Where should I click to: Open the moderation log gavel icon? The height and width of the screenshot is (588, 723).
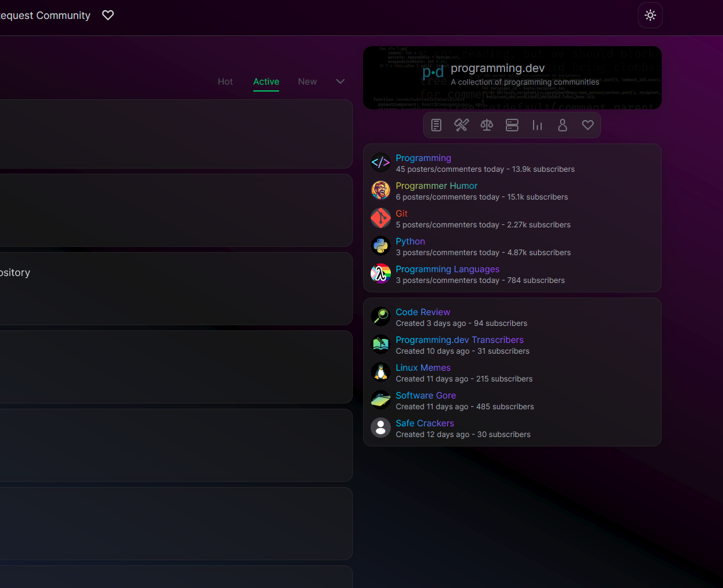[461, 125]
